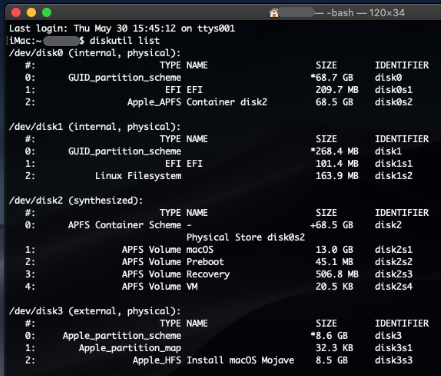Viewport: 441px width, 376px height.
Task: Minimize the Terminal with the yellow button
Action: (31, 13)
